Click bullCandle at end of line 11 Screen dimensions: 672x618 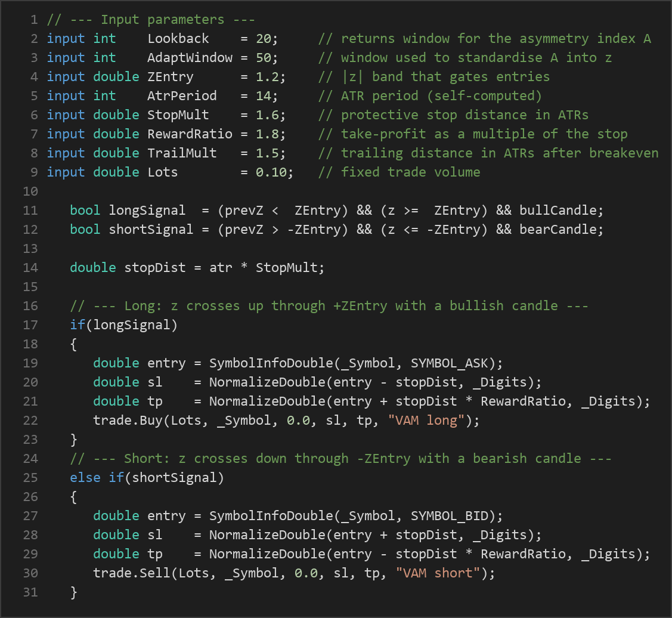[558, 210]
